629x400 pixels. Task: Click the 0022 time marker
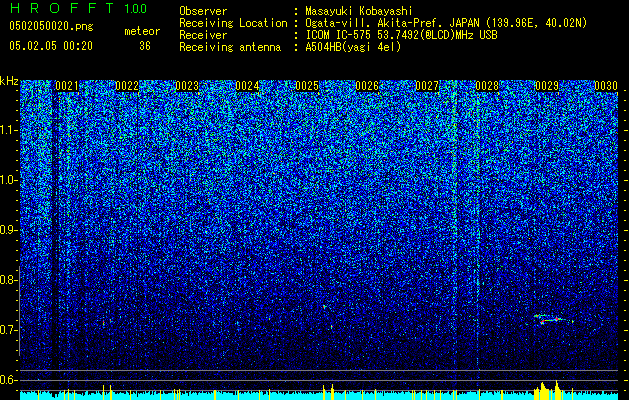(127, 86)
